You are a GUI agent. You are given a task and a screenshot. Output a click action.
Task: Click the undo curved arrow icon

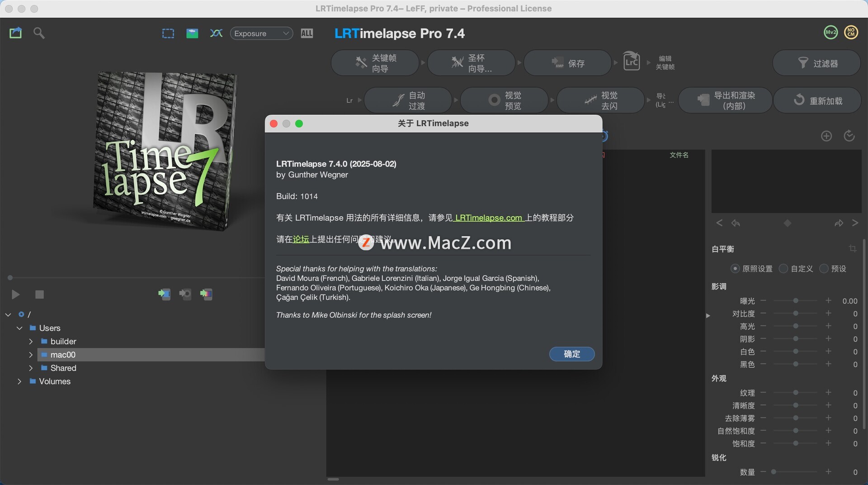[x=736, y=223]
